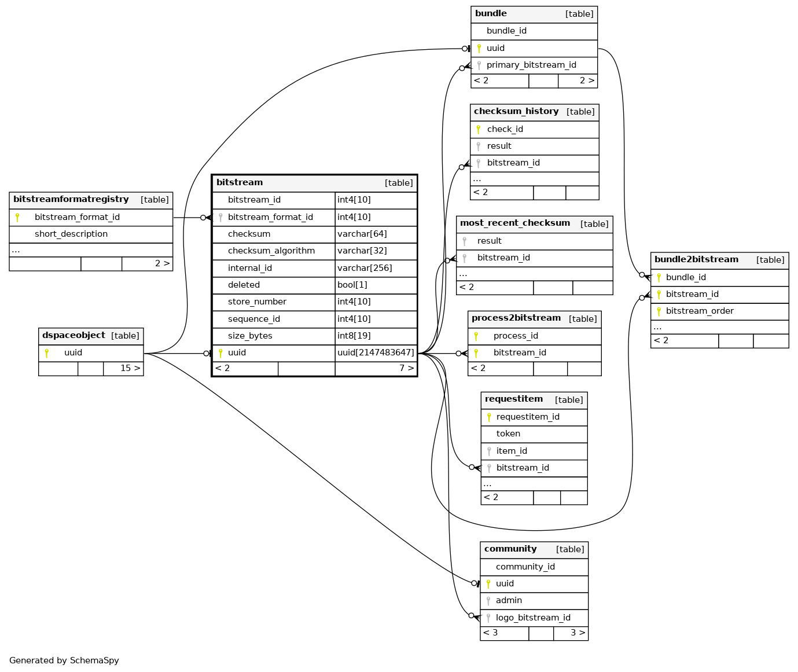The height and width of the screenshot is (672, 798).
Task: Open the bundle table title
Action: (x=491, y=14)
